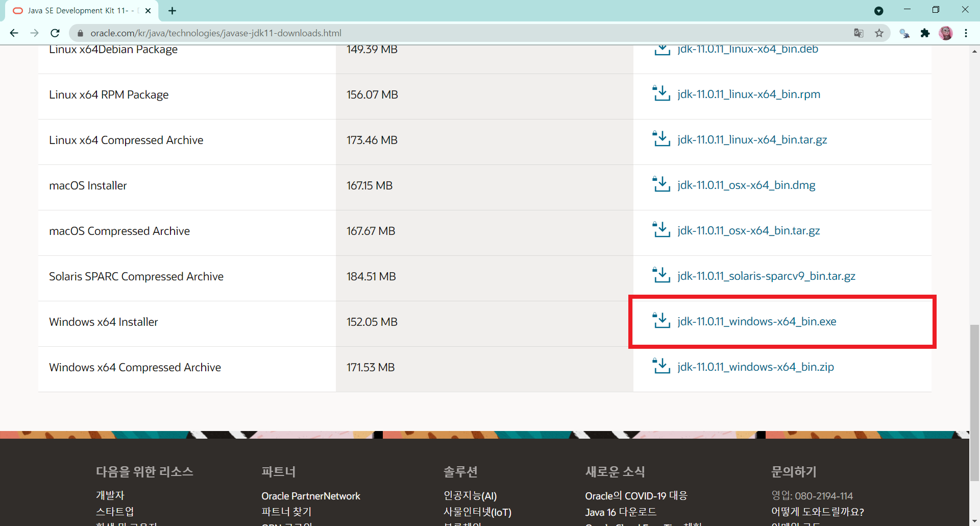980x526 pixels.
Task: Open footer link 개발자
Action: coord(110,495)
